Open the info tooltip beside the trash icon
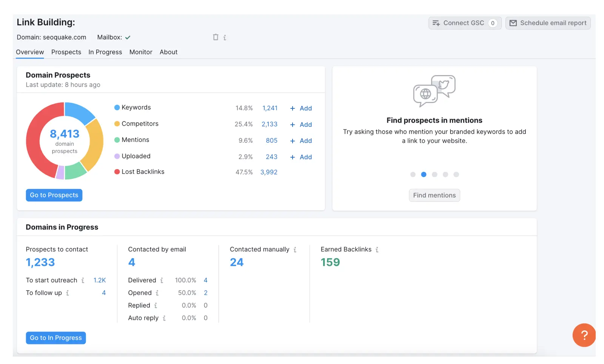 (x=225, y=37)
